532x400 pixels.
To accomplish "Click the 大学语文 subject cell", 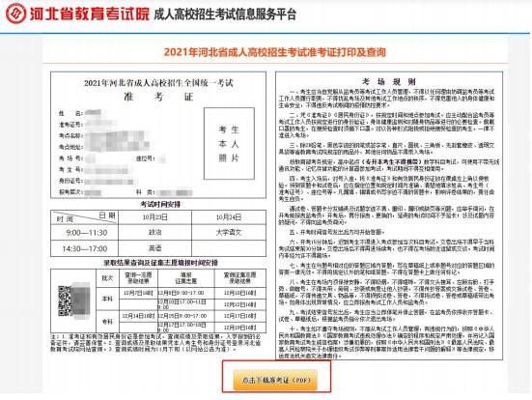I will (229, 233).
